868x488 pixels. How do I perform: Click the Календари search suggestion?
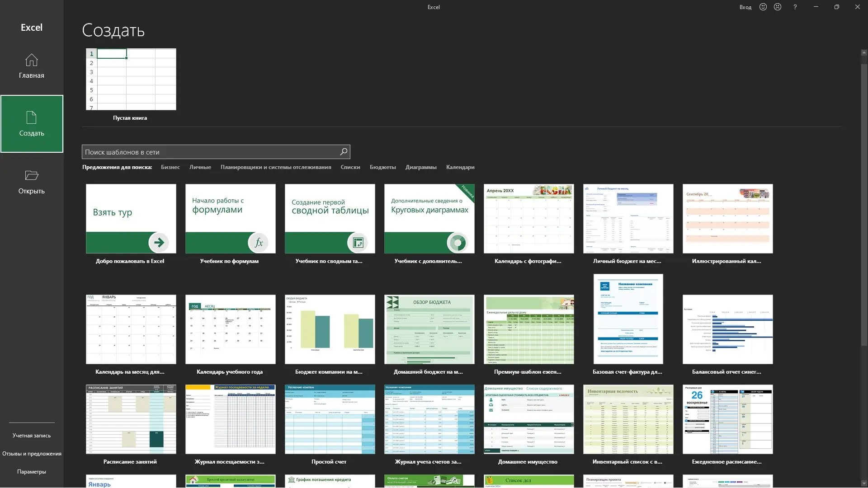click(460, 167)
